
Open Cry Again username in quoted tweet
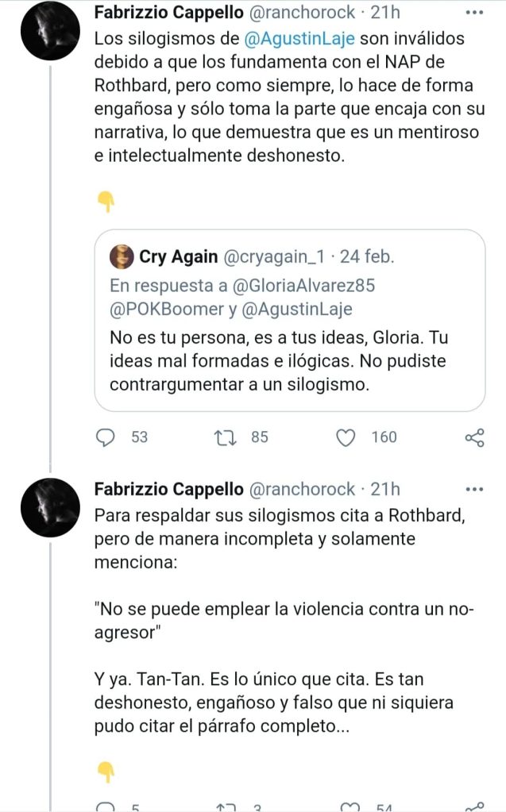(274, 257)
